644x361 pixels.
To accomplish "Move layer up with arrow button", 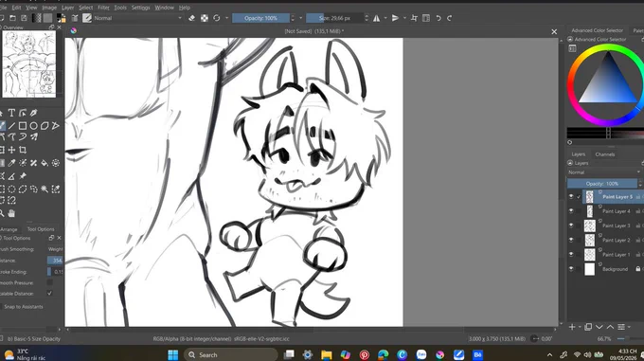I will point(610,327).
